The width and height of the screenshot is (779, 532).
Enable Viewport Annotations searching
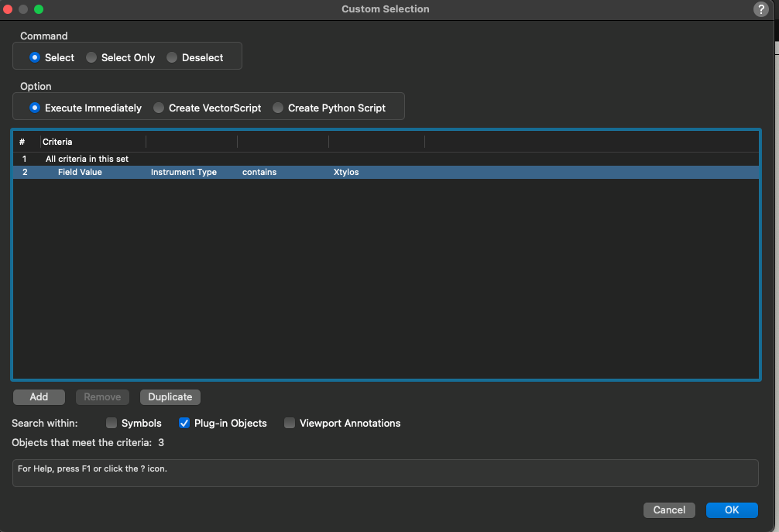coord(290,423)
